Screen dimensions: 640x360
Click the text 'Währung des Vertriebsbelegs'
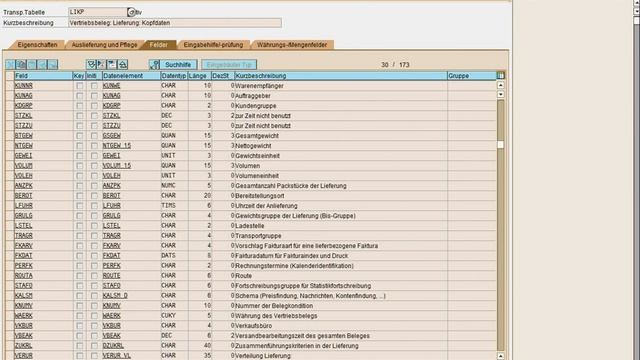(276, 316)
